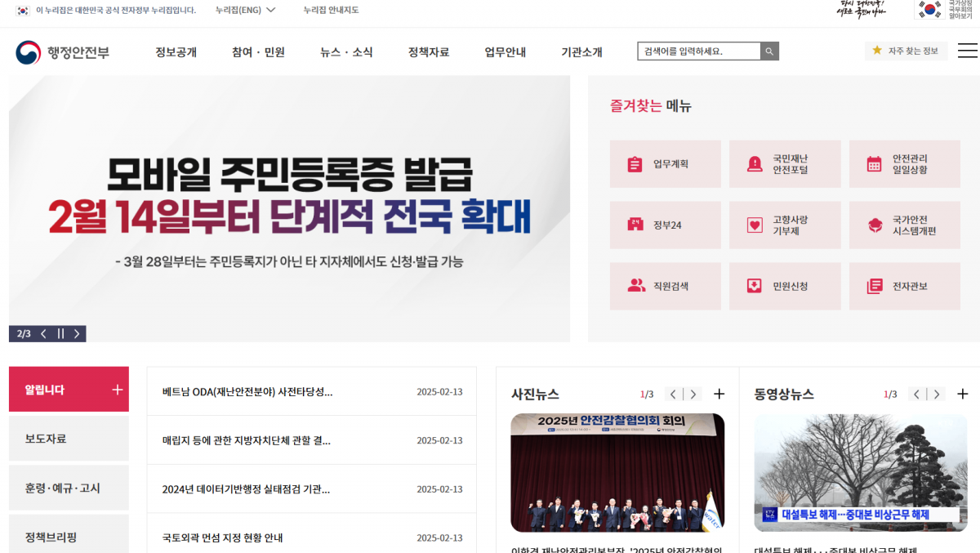Viewport: 980px width, 553px height.
Task: Open the 2024년 데이터기반행정 실태점검 notice
Action: pyautogui.click(x=246, y=489)
